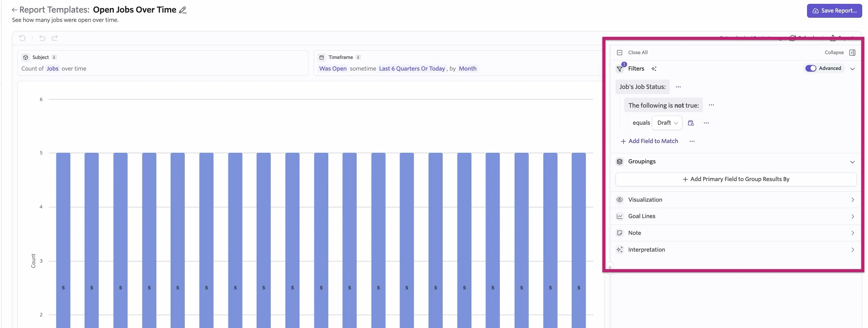Open options for 'The following is not true'

(x=711, y=105)
